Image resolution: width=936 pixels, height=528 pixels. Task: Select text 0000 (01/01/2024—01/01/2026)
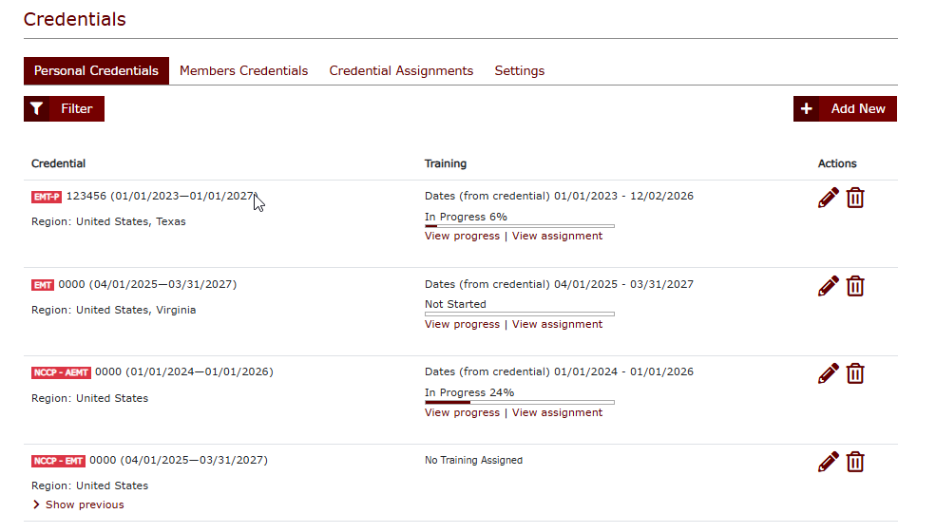pyautogui.click(x=184, y=372)
